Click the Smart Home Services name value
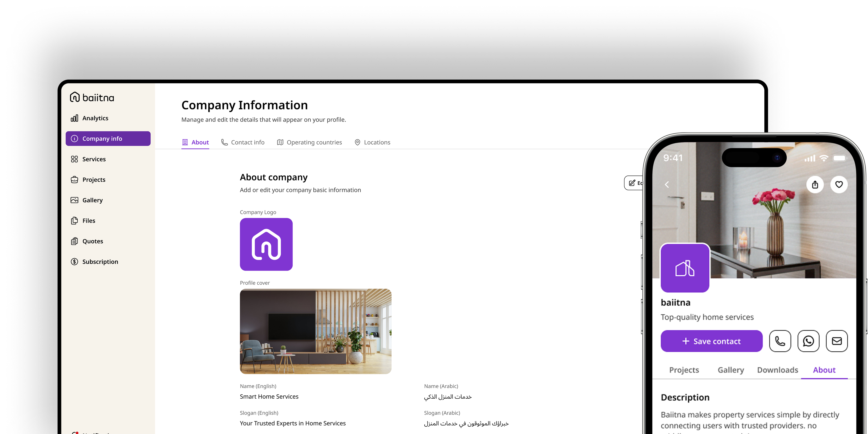Viewport: 868px width, 434px height. click(x=269, y=397)
